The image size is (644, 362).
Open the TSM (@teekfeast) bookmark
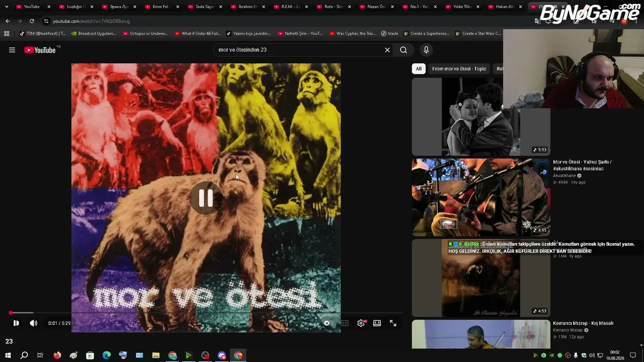click(42, 34)
